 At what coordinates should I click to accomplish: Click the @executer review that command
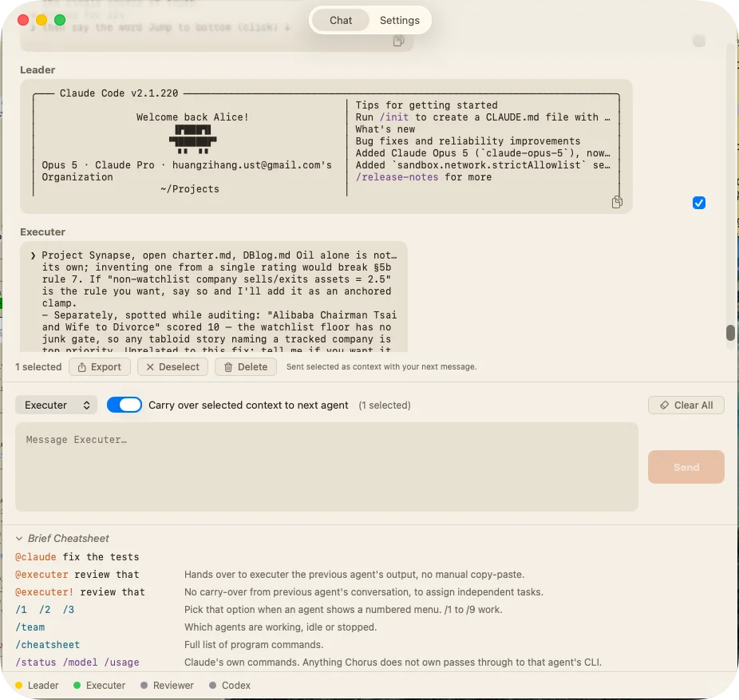click(77, 574)
